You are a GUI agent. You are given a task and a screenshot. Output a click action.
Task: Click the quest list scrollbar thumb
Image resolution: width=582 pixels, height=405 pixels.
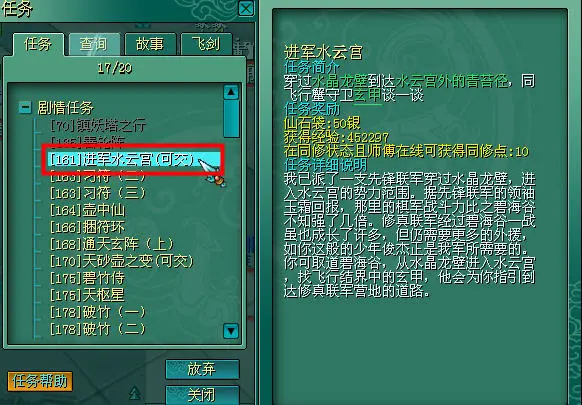pyautogui.click(x=231, y=119)
